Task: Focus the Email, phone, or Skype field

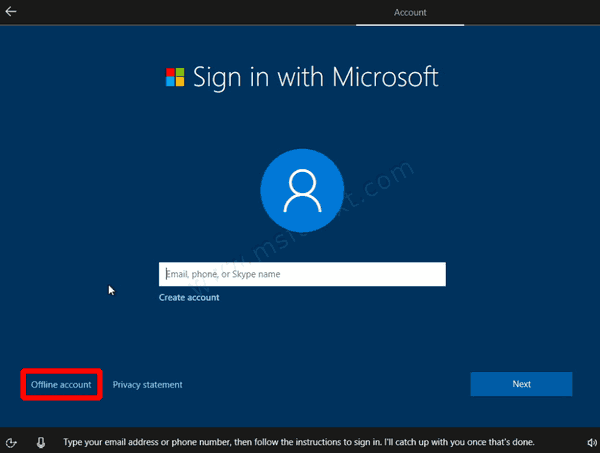Action: pyautogui.click(x=302, y=274)
